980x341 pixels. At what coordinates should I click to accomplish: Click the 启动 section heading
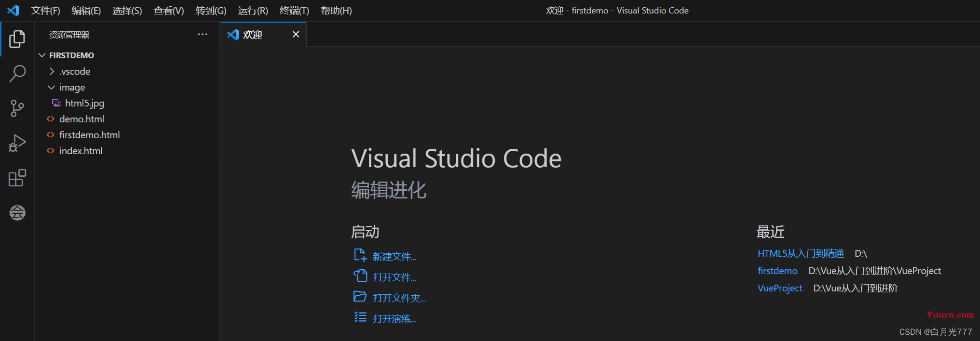(x=365, y=232)
